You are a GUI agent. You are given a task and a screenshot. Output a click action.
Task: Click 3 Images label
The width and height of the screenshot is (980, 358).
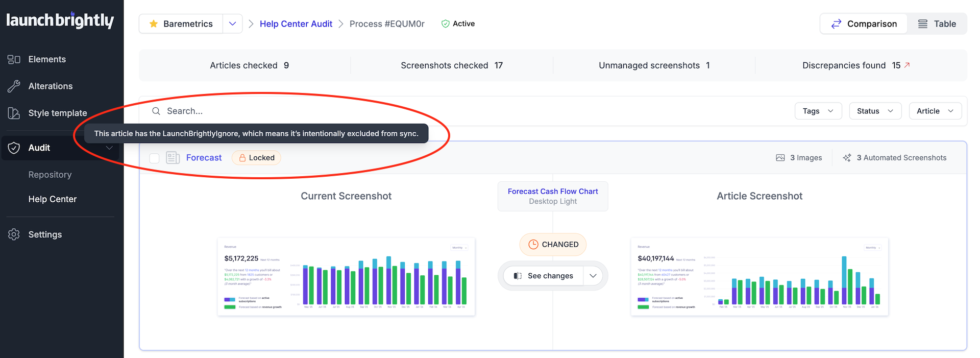coord(806,158)
